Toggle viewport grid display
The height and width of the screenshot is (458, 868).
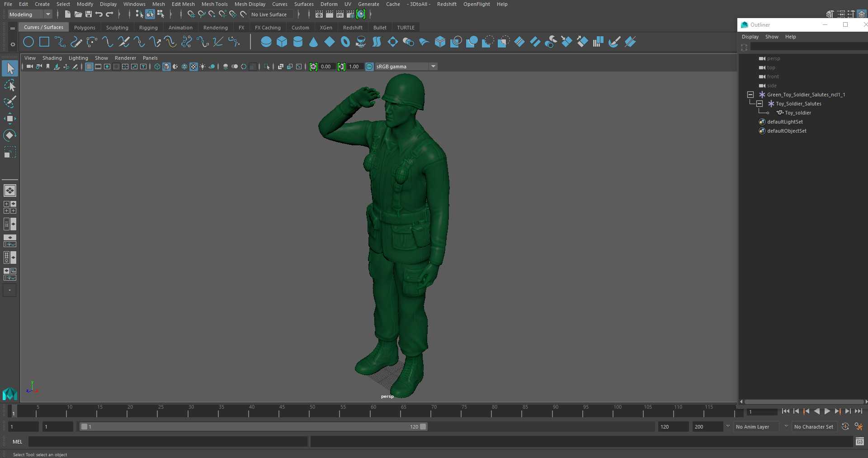(89, 67)
